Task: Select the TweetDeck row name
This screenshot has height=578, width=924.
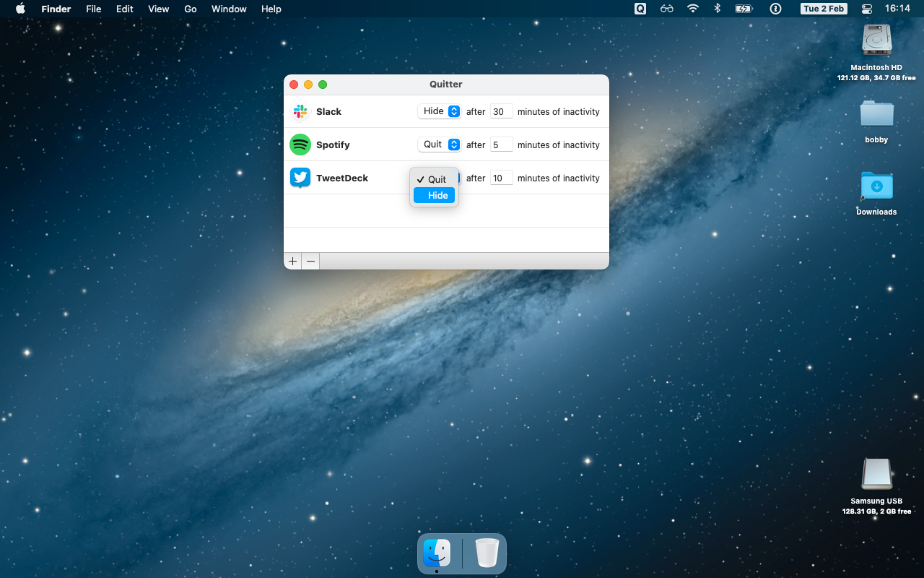Action: [342, 178]
